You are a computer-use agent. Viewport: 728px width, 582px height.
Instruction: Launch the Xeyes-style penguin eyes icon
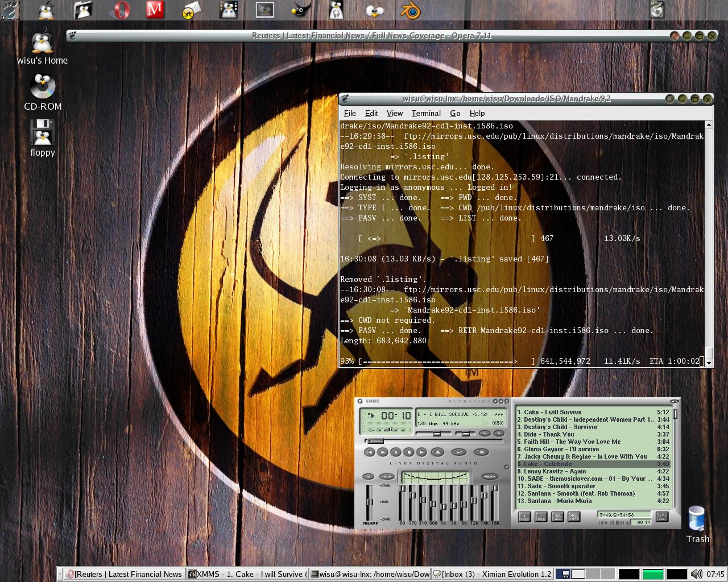pyautogui.click(x=374, y=10)
